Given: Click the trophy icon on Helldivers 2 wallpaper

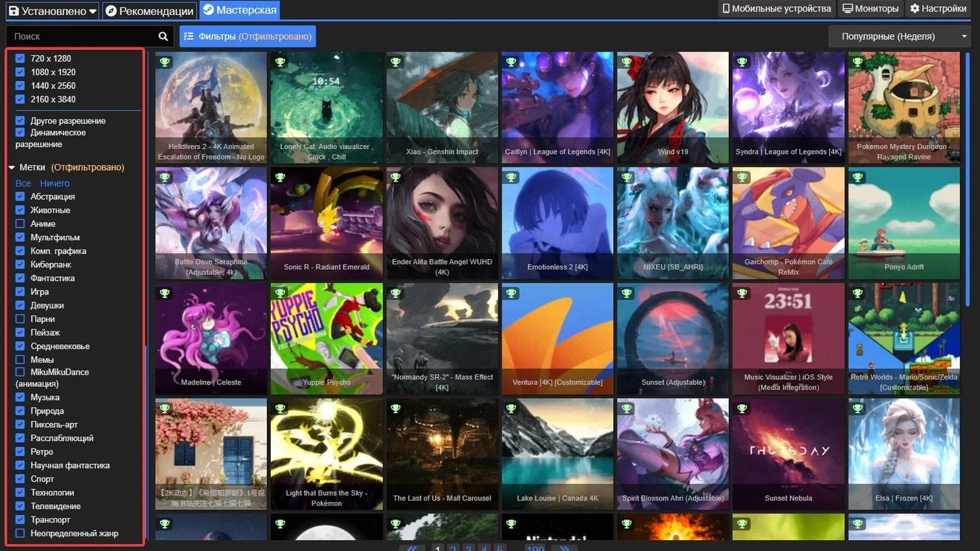Looking at the screenshot, I should coord(165,62).
